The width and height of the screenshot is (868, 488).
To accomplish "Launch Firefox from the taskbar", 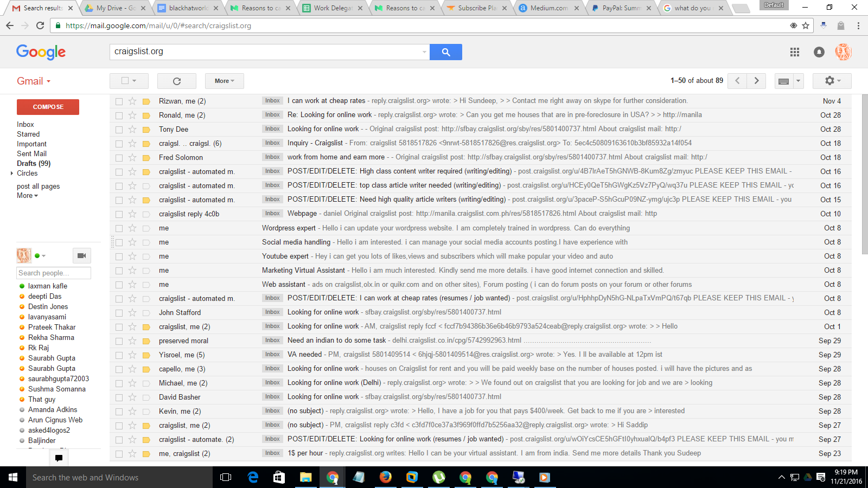I will point(386,477).
